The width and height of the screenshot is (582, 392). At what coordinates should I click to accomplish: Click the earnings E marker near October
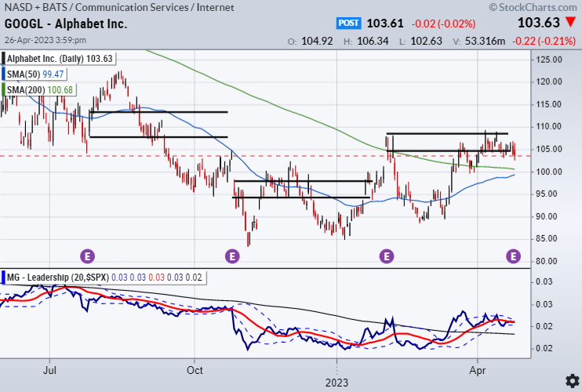(231, 255)
